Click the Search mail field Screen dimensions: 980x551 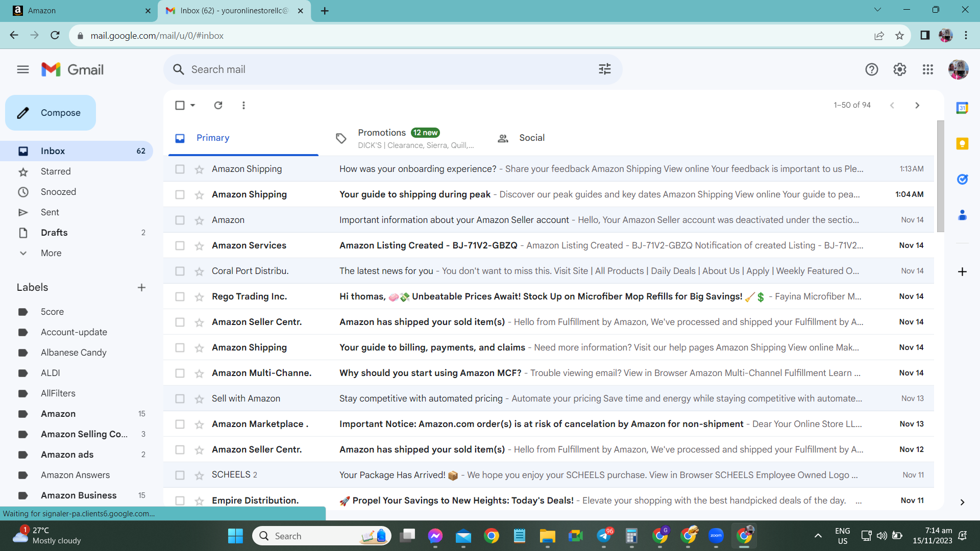392,69
